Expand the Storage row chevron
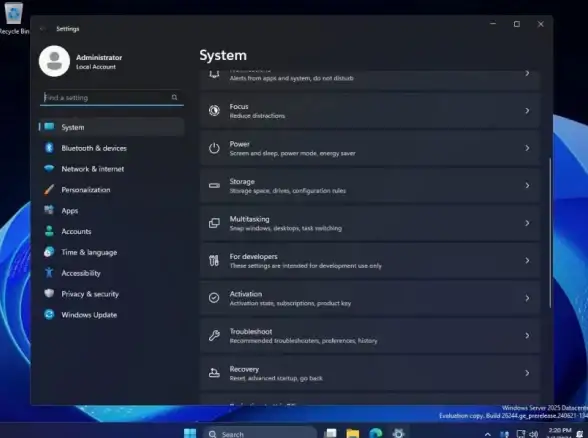The width and height of the screenshot is (588, 438). point(527,186)
